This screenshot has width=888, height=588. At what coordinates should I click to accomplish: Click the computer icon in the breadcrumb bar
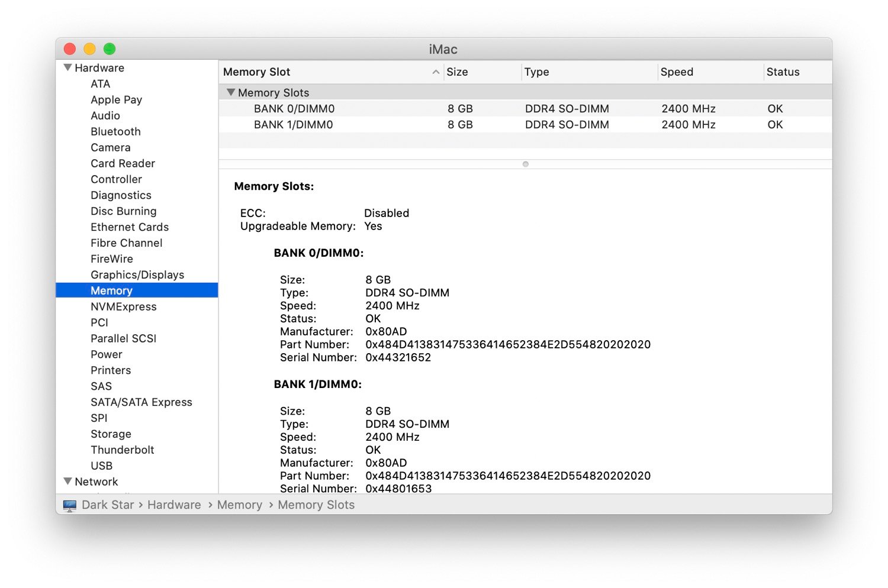(70, 505)
